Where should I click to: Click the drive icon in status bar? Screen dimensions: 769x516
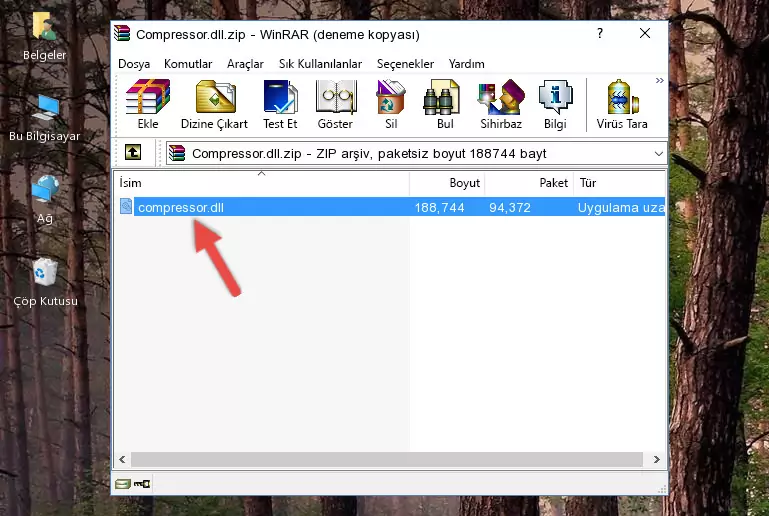pyautogui.click(x=123, y=484)
